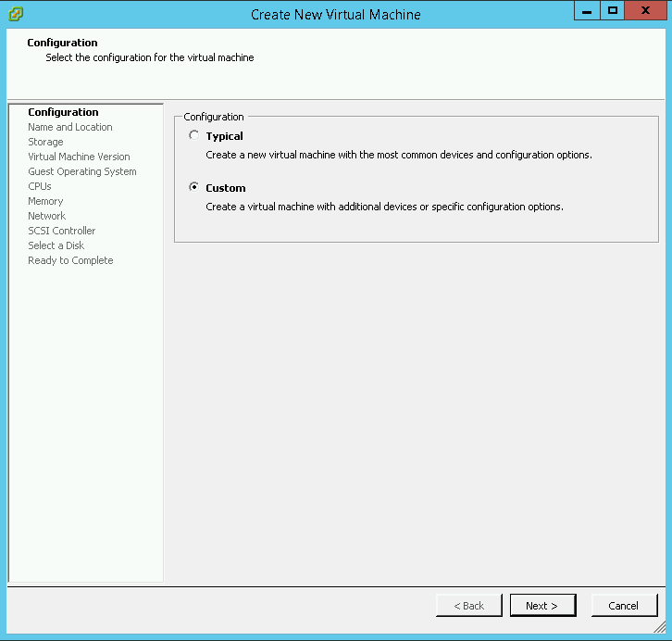
Task: Close the wizard with the red X
Action: 646,10
